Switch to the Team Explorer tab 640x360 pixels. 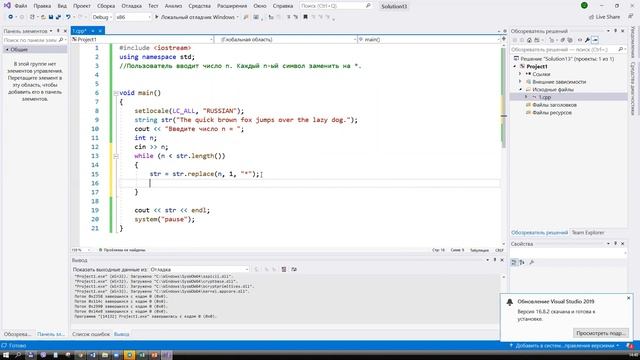(x=588, y=233)
